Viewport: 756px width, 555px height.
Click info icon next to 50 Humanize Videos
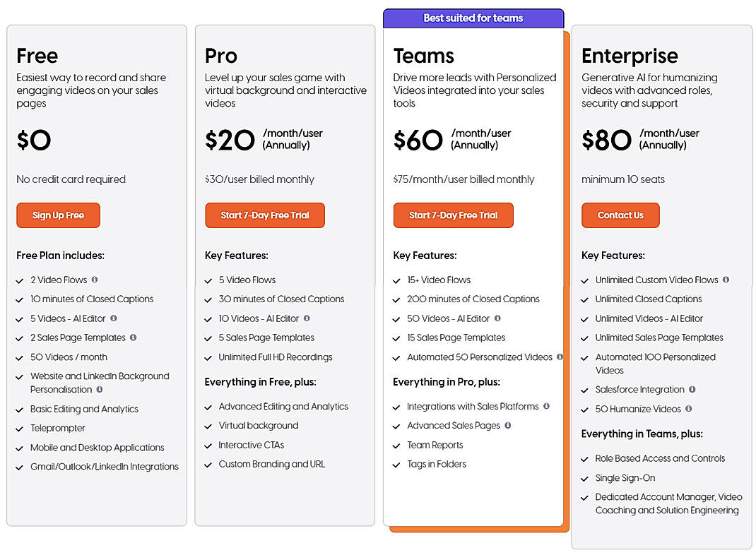point(689,408)
